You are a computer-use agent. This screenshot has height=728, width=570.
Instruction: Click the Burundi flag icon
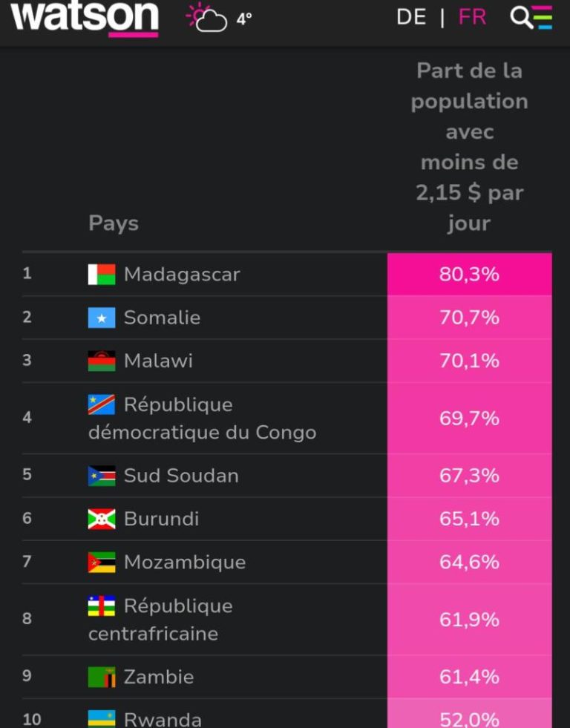pyautogui.click(x=102, y=519)
